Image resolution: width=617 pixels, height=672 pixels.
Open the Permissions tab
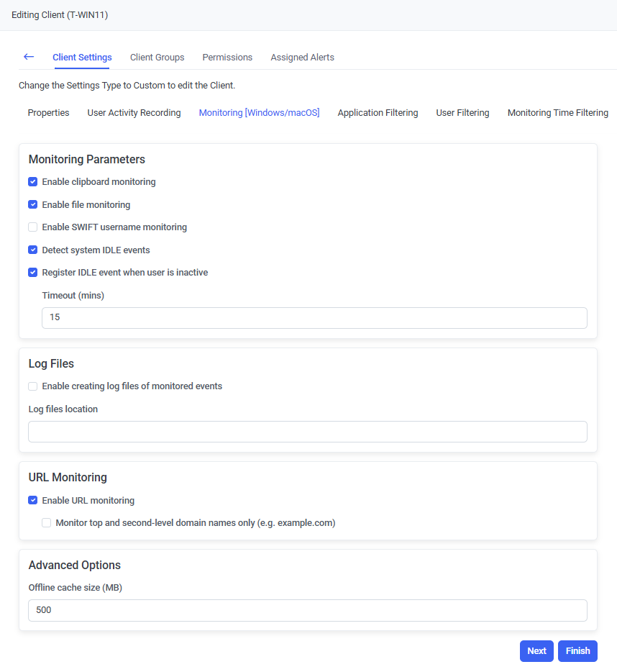pos(227,58)
